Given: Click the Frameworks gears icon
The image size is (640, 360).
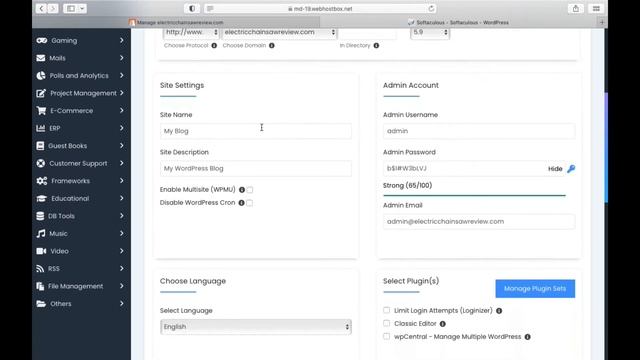Looking at the screenshot, I should [x=42, y=181].
